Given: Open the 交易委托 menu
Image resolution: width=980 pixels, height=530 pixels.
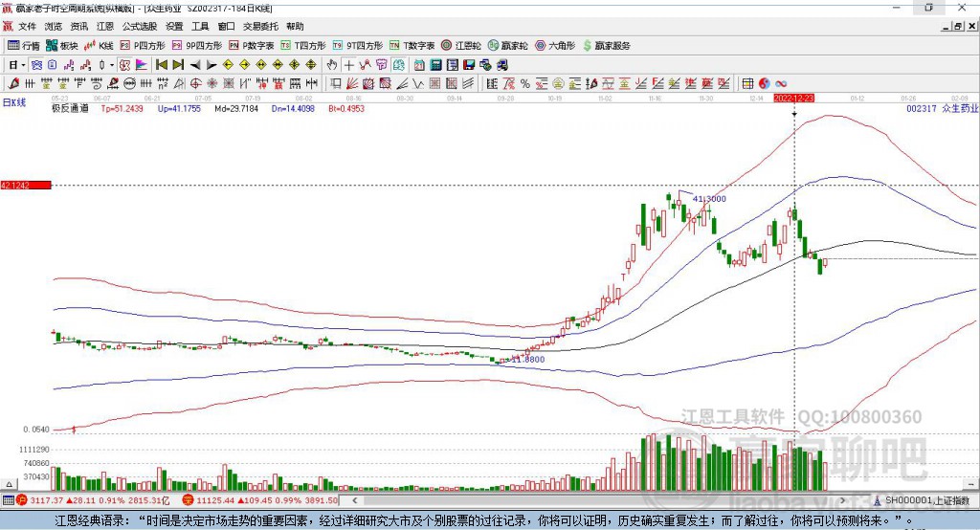Looking at the screenshot, I should (x=260, y=26).
